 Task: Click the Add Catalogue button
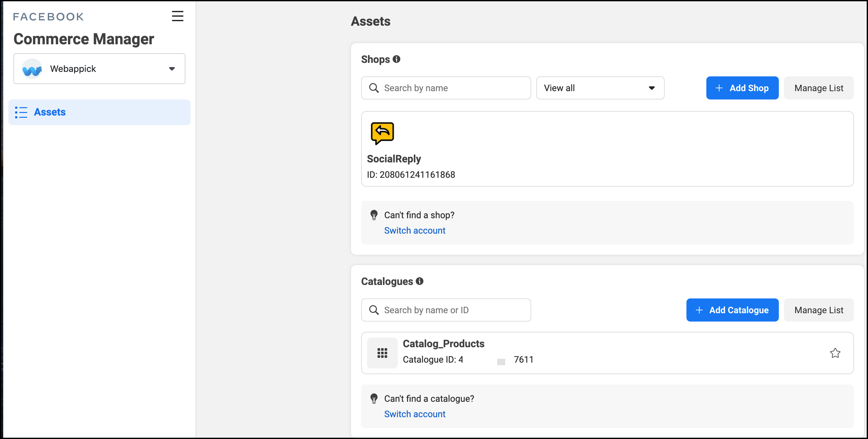(x=732, y=310)
